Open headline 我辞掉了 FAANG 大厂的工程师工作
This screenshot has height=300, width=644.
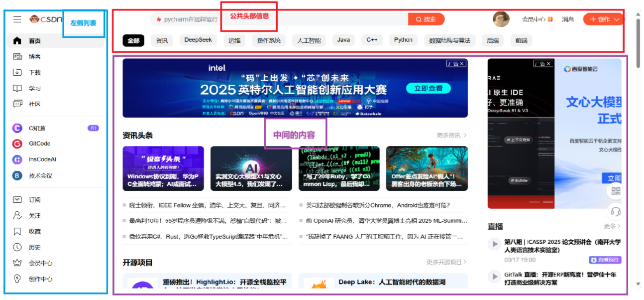[385, 237]
